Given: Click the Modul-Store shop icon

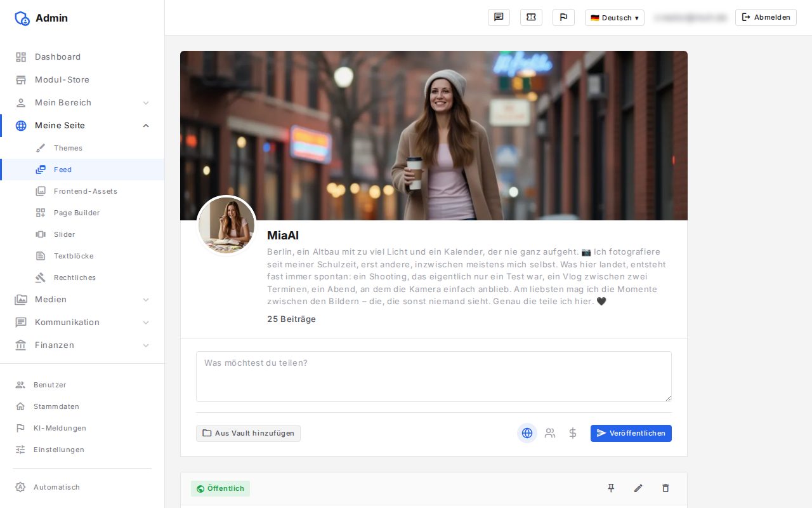Looking at the screenshot, I should point(21,80).
